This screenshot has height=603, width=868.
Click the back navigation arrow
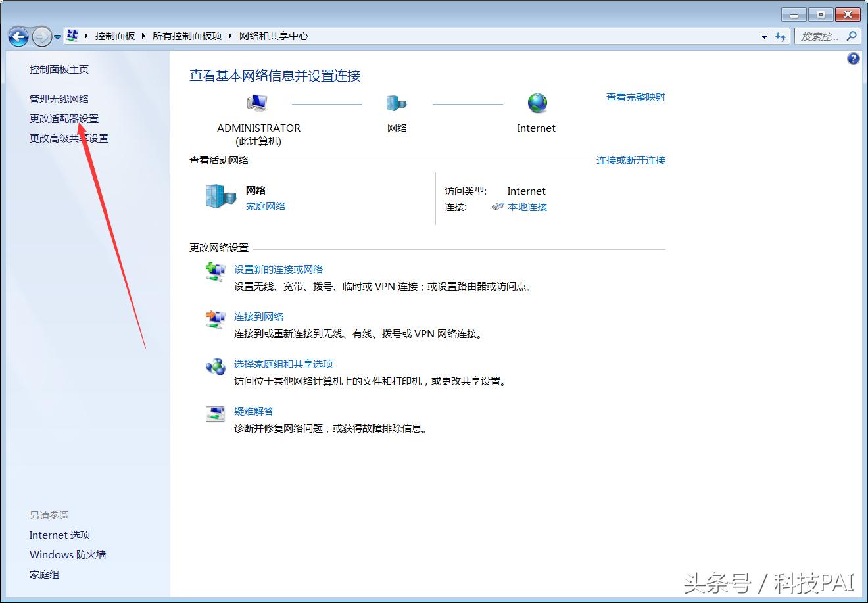[x=18, y=37]
